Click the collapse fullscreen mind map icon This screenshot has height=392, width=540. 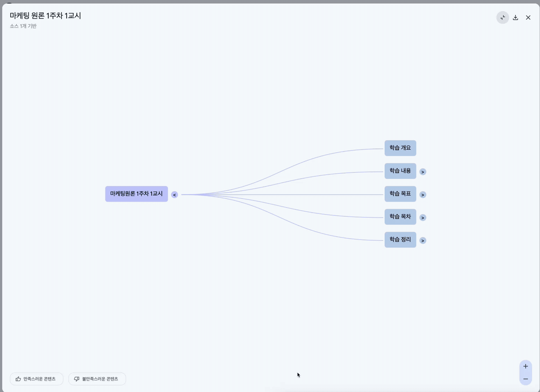pyautogui.click(x=502, y=17)
